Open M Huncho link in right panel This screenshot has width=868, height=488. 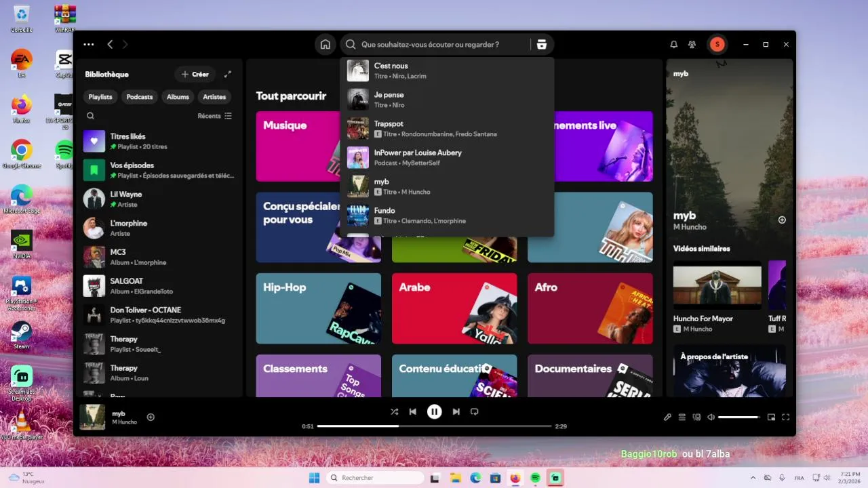690,227
